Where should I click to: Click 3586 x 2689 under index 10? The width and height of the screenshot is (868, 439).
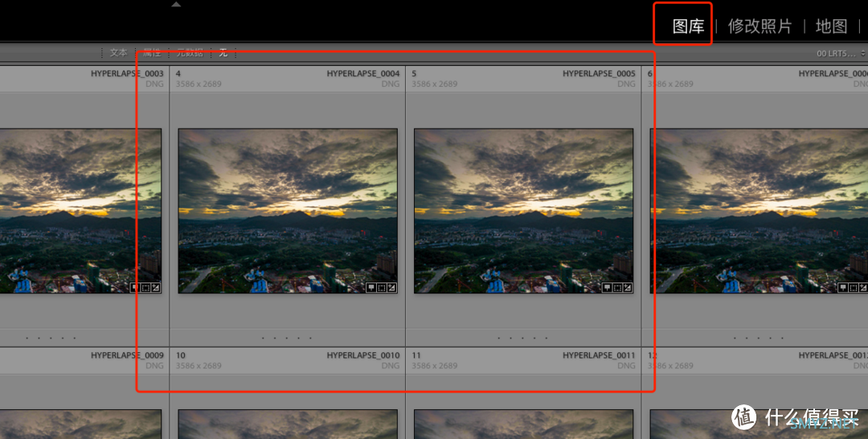(x=199, y=366)
